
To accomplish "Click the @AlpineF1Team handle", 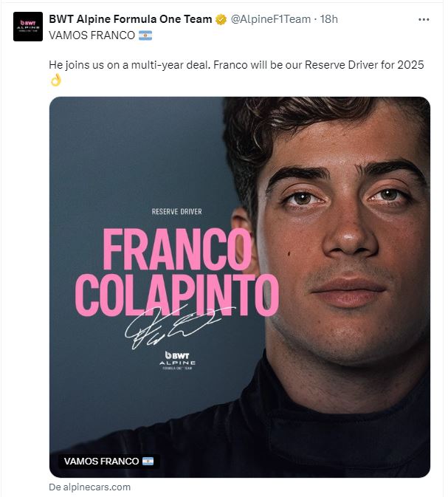I will (x=271, y=19).
